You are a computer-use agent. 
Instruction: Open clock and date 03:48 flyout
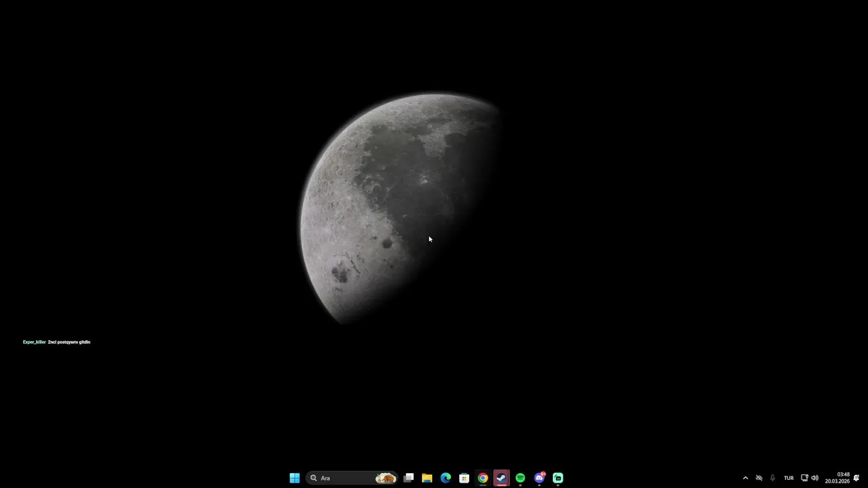837,478
